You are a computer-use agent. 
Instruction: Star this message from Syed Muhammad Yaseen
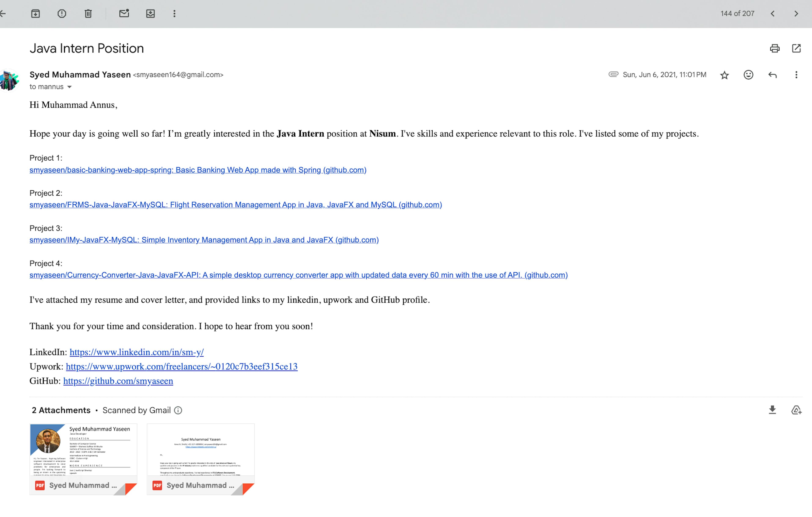pyautogui.click(x=724, y=75)
